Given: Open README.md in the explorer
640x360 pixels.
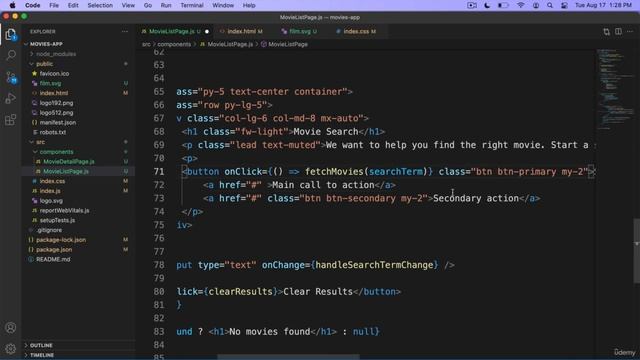Looking at the screenshot, I should 53,260.
